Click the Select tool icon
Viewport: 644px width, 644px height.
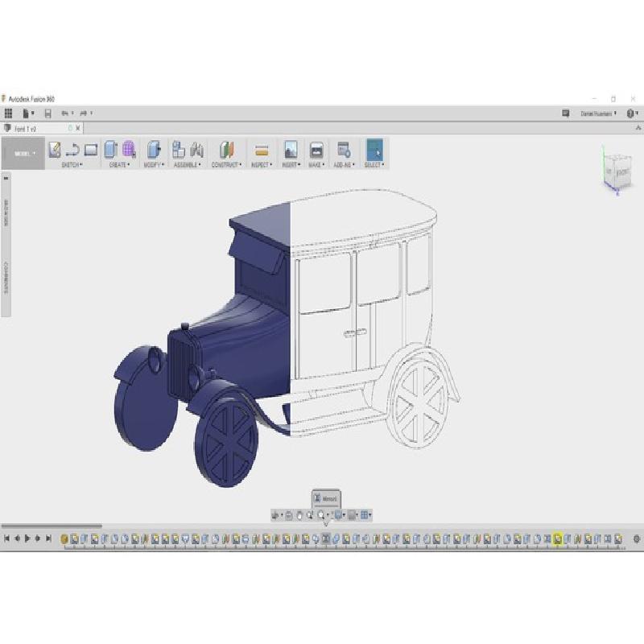point(374,150)
